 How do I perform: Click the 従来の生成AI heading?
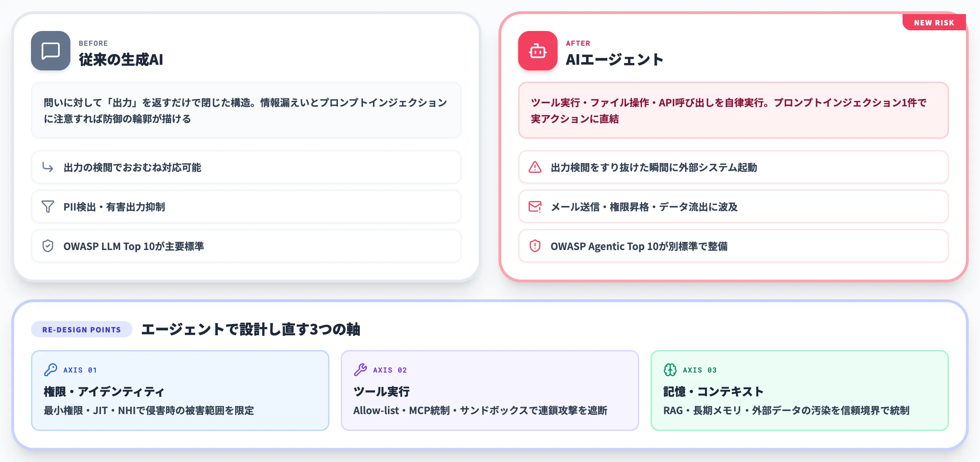tap(121, 60)
